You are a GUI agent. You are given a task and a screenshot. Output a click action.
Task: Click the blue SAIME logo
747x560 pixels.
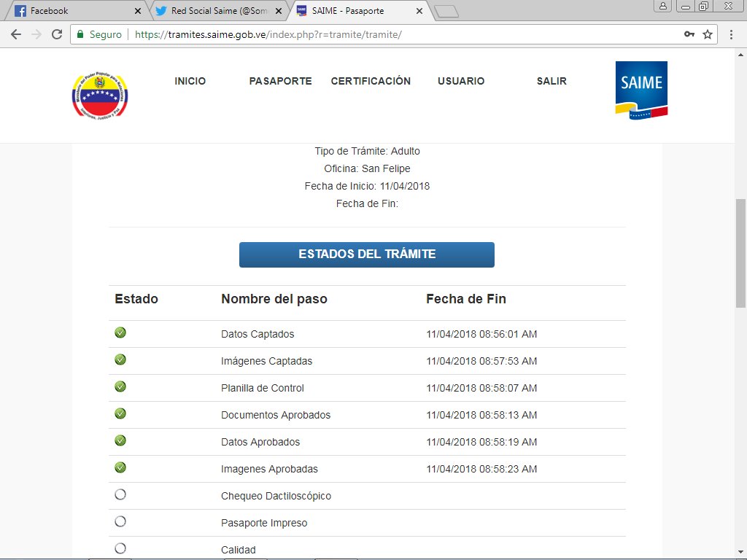[641, 90]
